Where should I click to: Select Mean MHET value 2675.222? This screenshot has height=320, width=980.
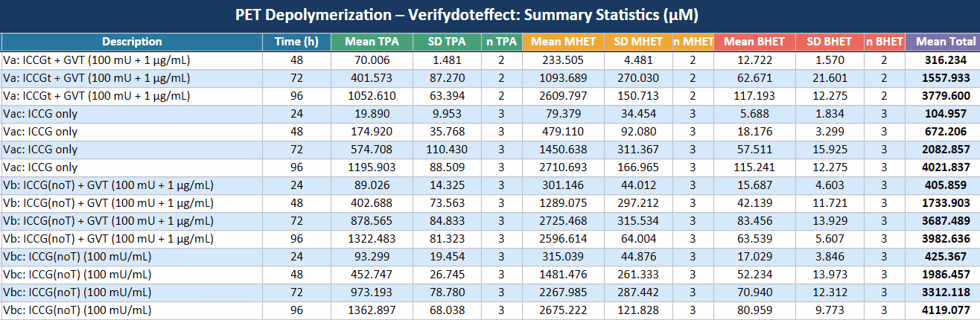(x=564, y=310)
